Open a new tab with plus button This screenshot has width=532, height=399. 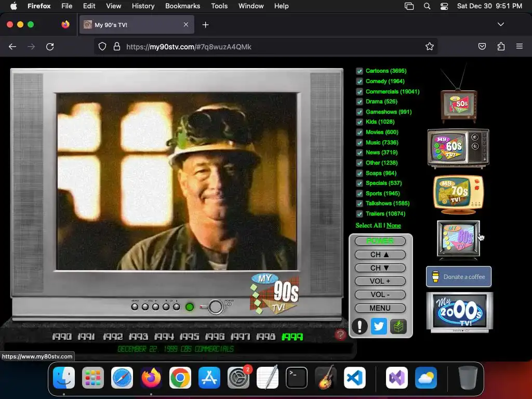tap(205, 25)
